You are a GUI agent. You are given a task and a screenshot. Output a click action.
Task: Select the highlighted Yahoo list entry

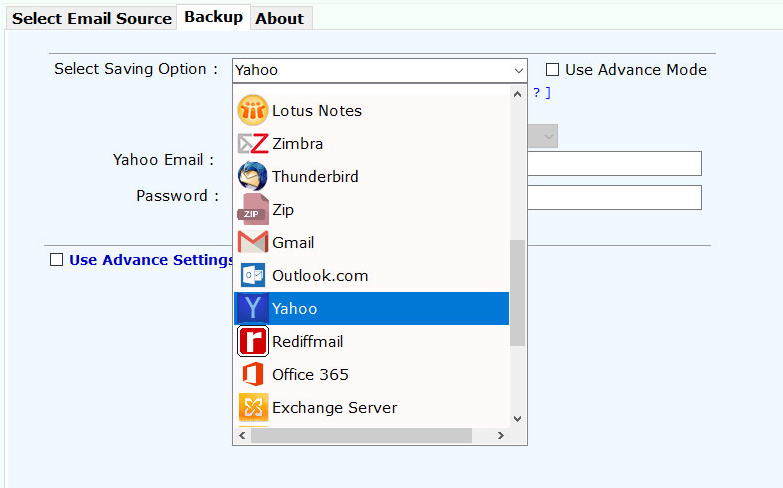click(371, 309)
